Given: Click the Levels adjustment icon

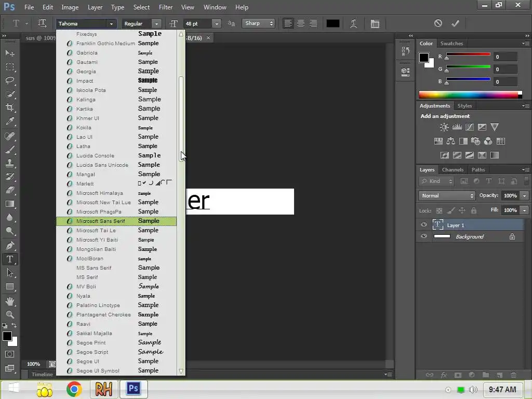Looking at the screenshot, I should [457, 127].
